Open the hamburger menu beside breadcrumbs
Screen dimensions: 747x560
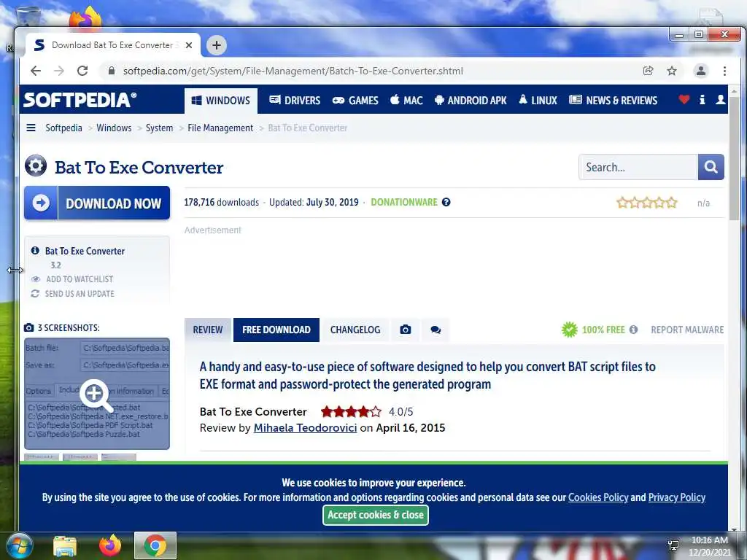[x=31, y=128]
